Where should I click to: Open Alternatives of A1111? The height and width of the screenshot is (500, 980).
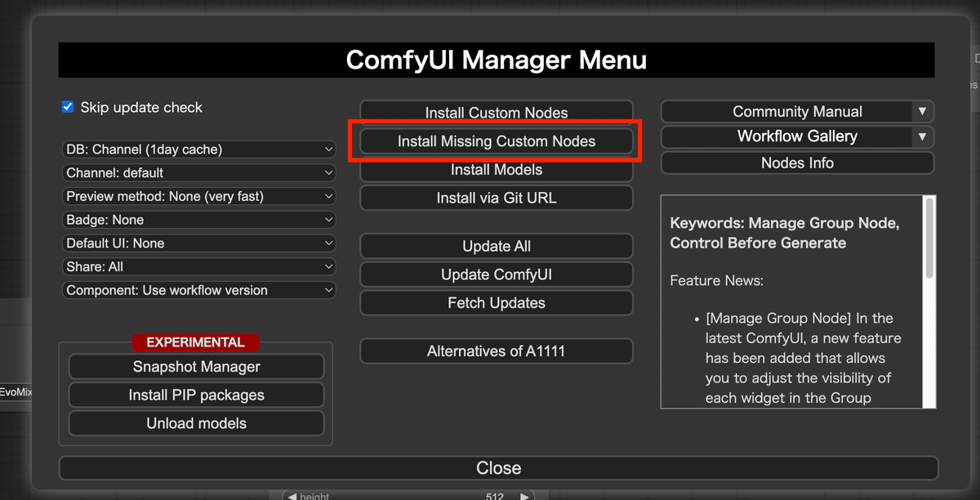[497, 351]
